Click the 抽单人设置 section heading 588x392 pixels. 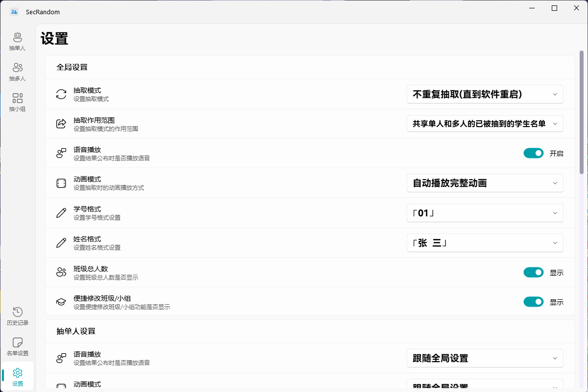tap(76, 331)
